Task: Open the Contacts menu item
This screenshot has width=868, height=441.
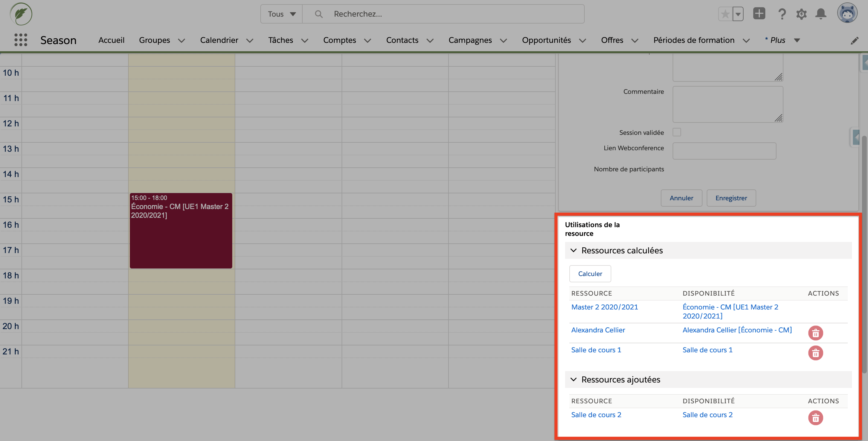Action: point(402,40)
